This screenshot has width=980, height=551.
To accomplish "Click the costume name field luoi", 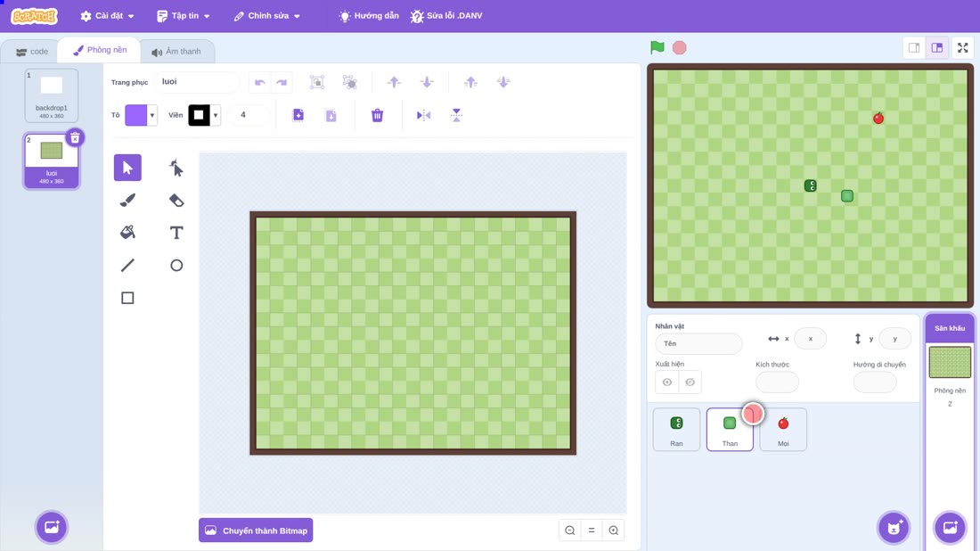I will click(x=196, y=82).
